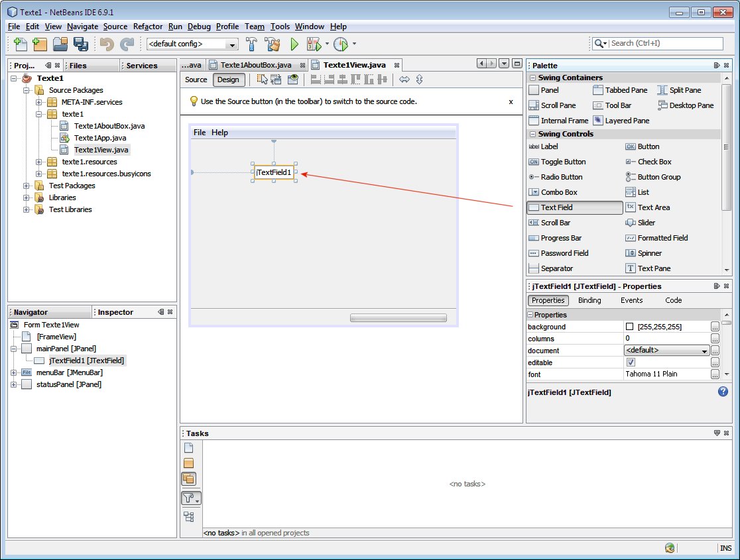Dismiss the Source button hint message
740x560 pixels.
(511, 101)
